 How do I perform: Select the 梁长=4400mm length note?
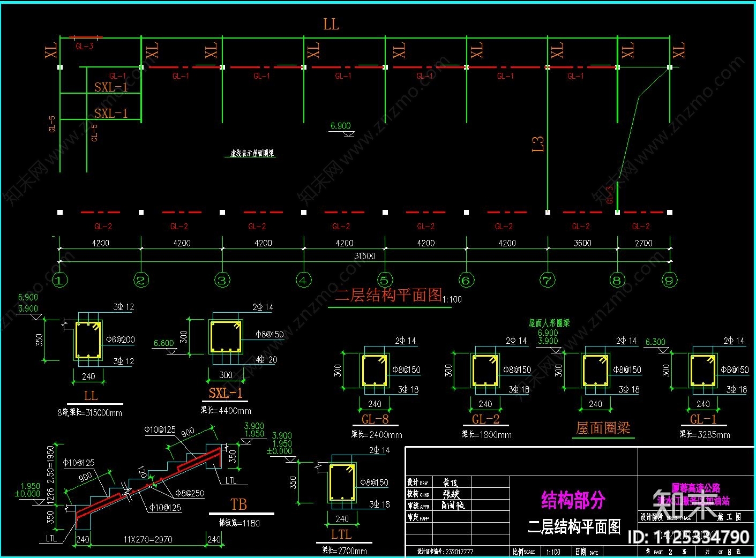[x=226, y=410]
